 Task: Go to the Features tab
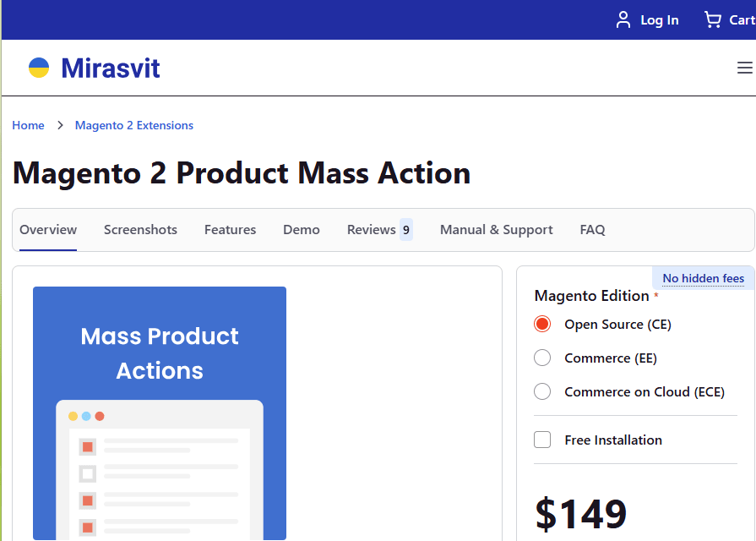pos(230,229)
